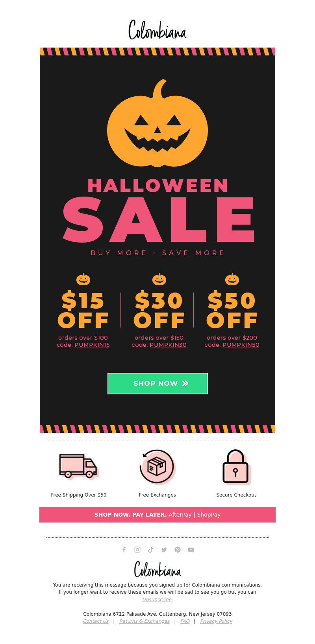Click the Facebook icon in footer
This screenshot has width=315, height=644.
click(124, 550)
